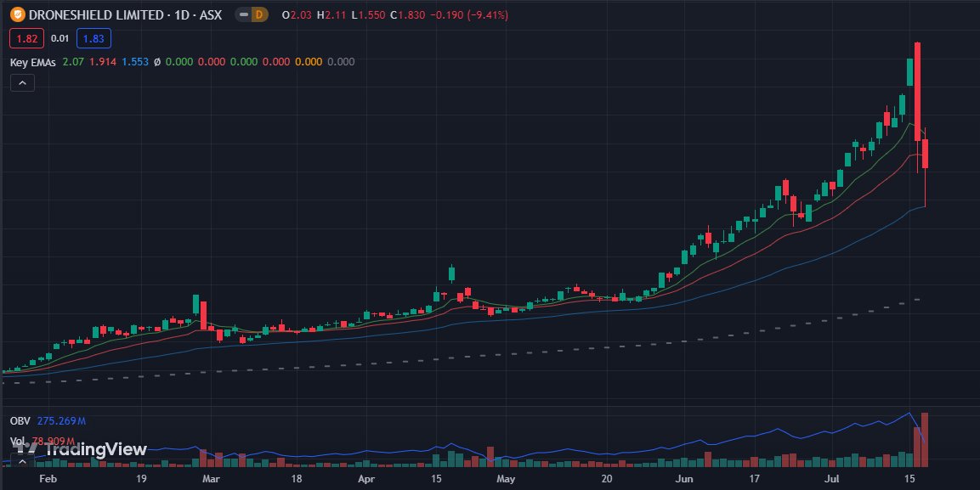The width and height of the screenshot is (980, 490).
Task: Click the blue 1.553 EMA value
Action: [x=135, y=62]
